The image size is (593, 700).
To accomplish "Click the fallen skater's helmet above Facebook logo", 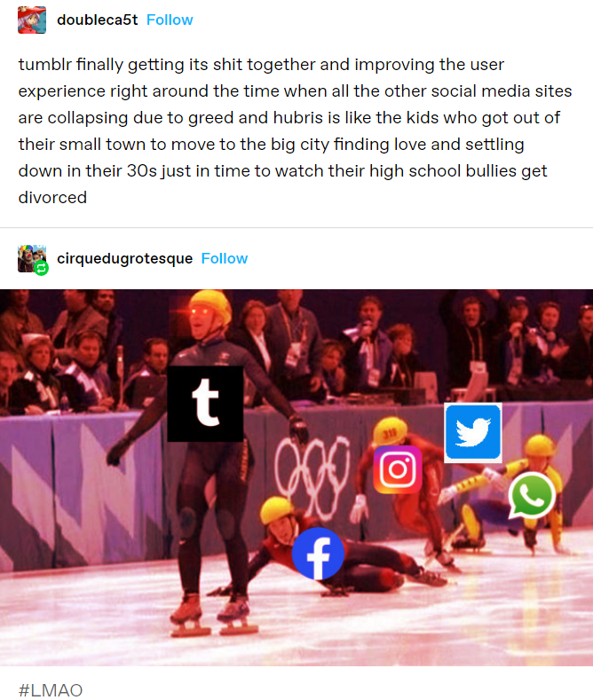I will coord(278,510).
